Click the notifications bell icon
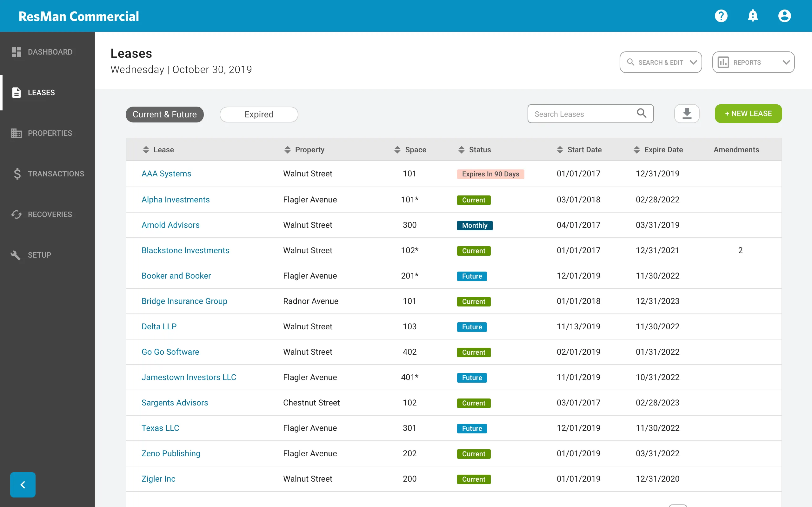The width and height of the screenshot is (812, 507). click(x=753, y=16)
